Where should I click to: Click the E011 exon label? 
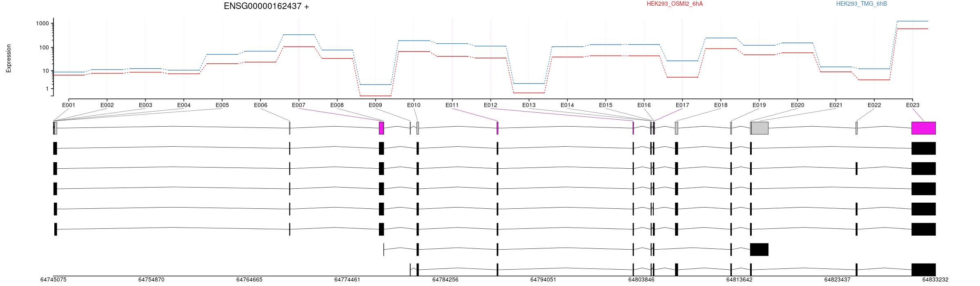coord(452,105)
